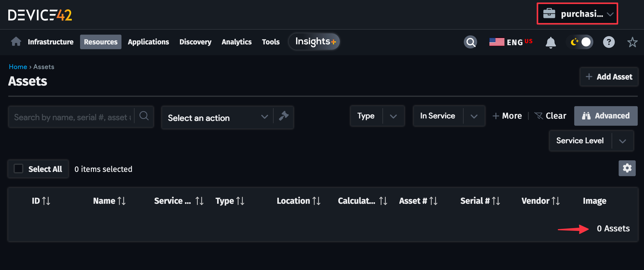
Task: Click the US flag language icon
Action: coord(497,42)
